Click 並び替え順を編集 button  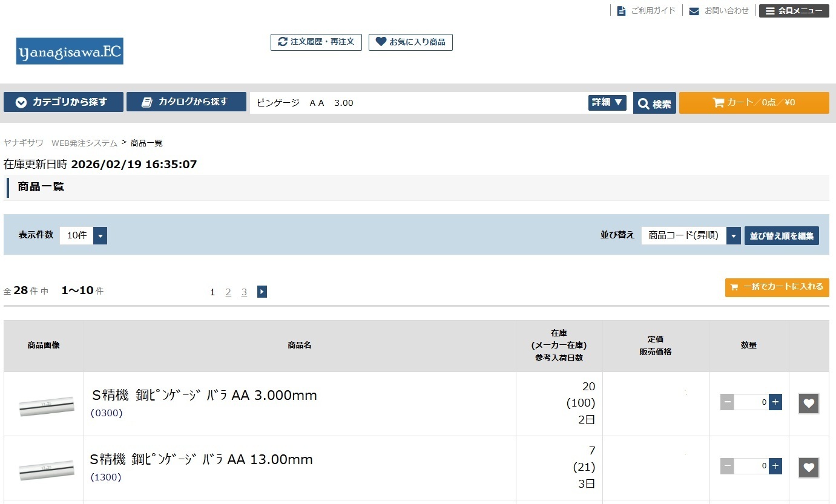782,235
